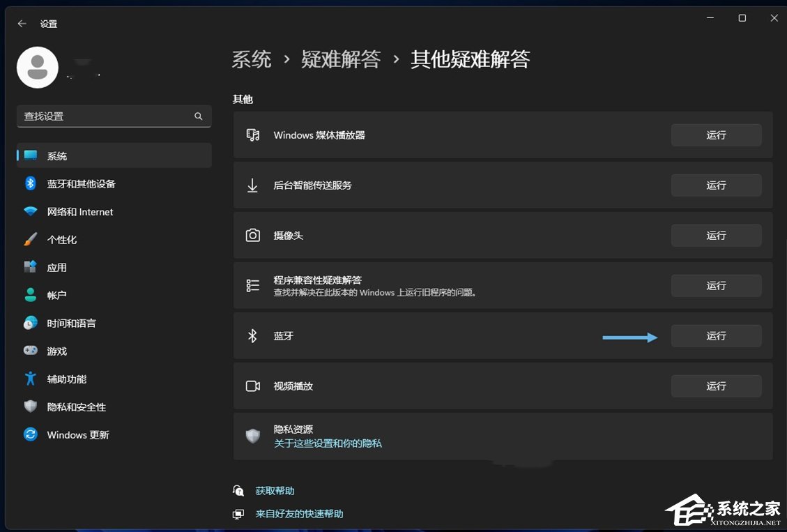This screenshot has width=787, height=532.
Task: Click the 后台智能传送服务 download icon
Action: [253, 185]
